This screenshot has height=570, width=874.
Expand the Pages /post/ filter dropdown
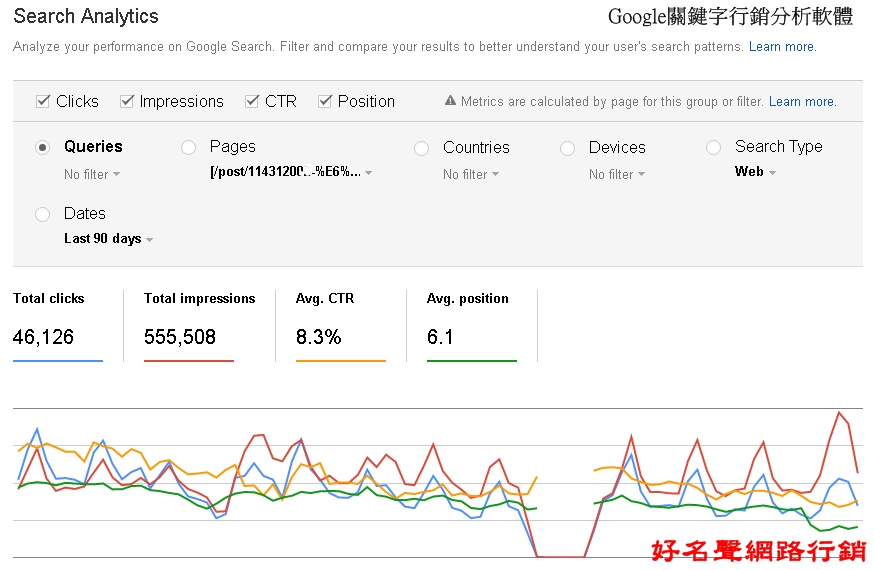point(291,172)
